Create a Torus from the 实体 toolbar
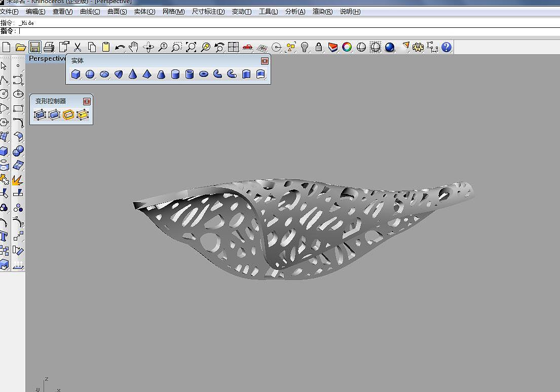The height and width of the screenshot is (392, 560). click(204, 74)
